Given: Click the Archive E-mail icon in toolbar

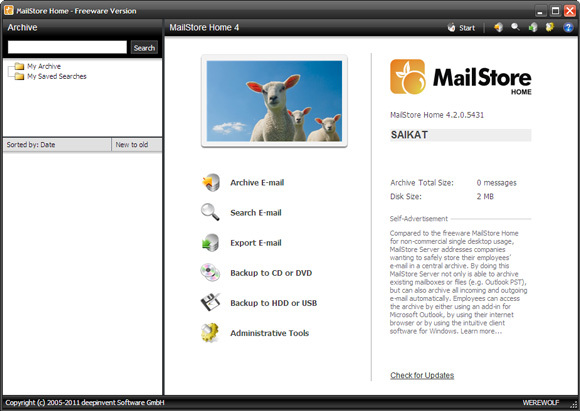Looking at the screenshot, I should coord(499,27).
